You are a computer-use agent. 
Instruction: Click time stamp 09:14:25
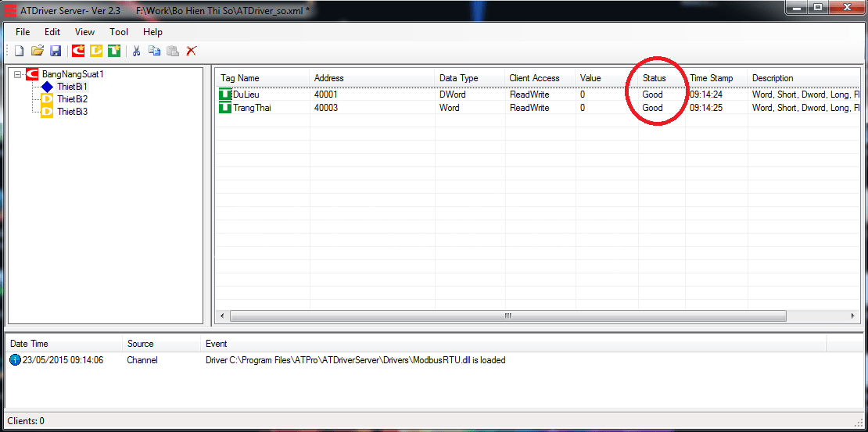[705, 108]
